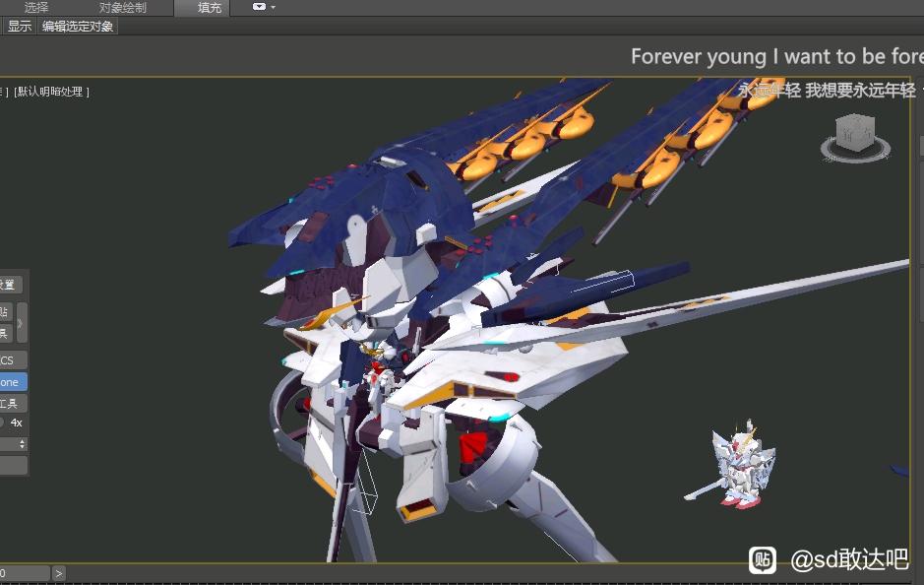Click the 显示 panel button
Image resolution: width=924 pixels, height=585 pixels.
pyautogui.click(x=20, y=26)
